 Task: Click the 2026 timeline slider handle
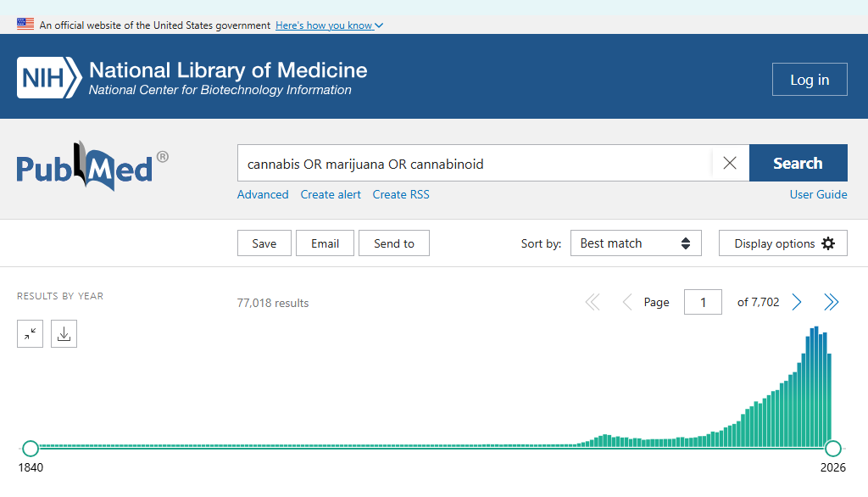point(833,448)
